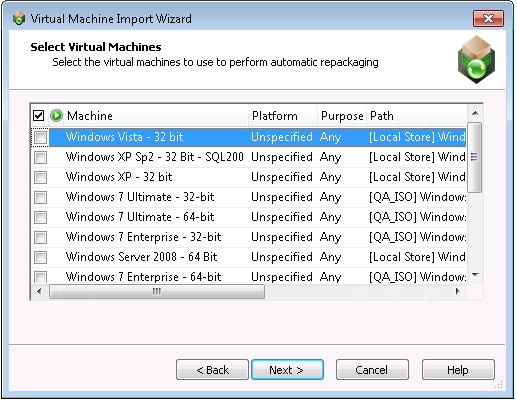Viewport: 517px width, 401px height.
Task: Go back with the < Back button
Action: [212, 370]
